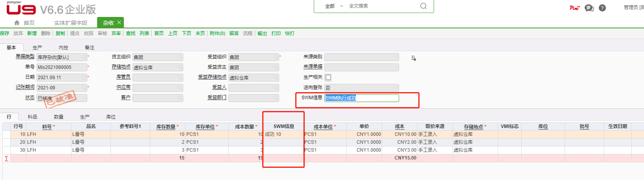
Task: Click the full-text search magnifier icon
Action: [423, 6]
